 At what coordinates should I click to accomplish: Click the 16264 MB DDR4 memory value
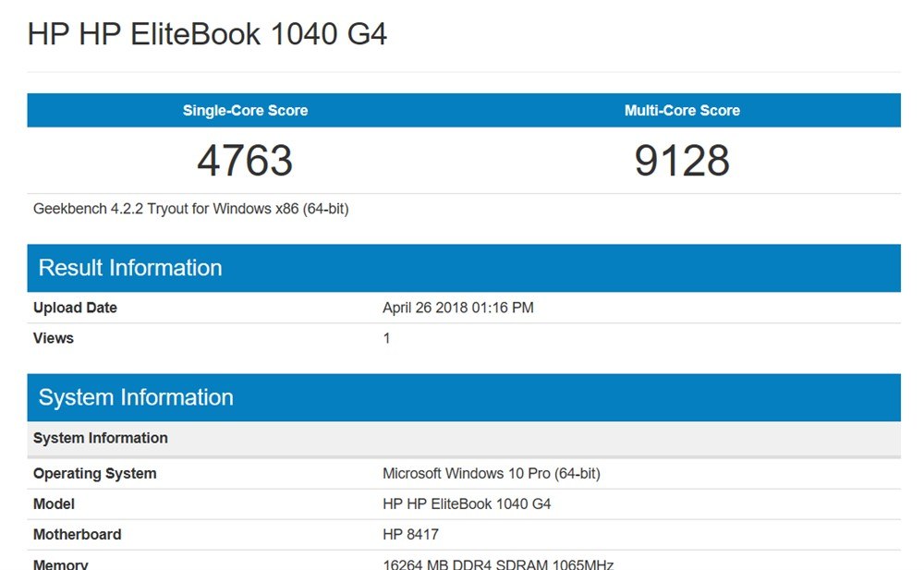coord(497,564)
